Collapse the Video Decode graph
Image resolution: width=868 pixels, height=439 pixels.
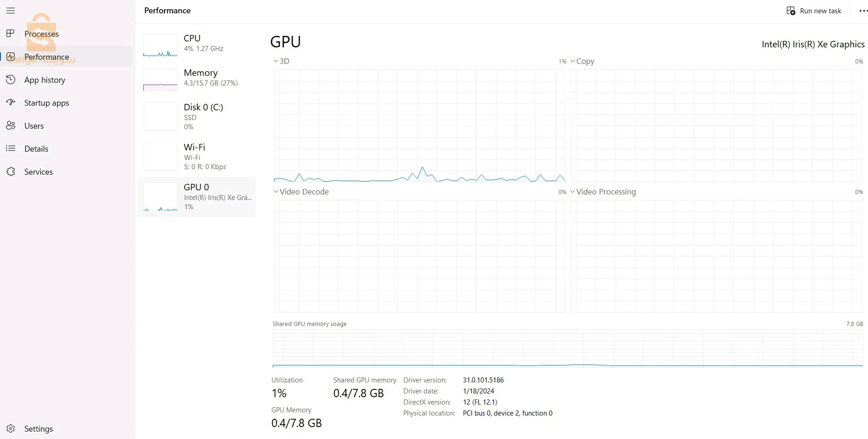(x=275, y=192)
